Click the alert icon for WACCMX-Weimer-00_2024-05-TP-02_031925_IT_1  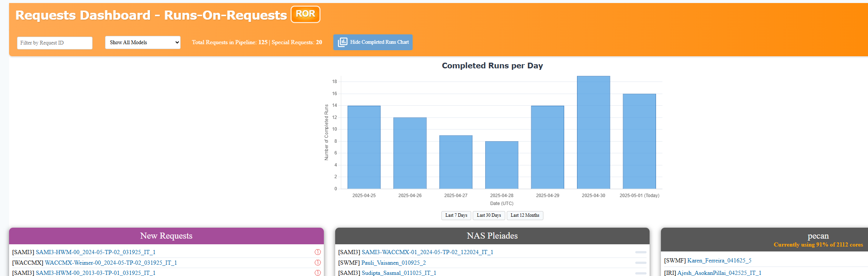click(317, 263)
